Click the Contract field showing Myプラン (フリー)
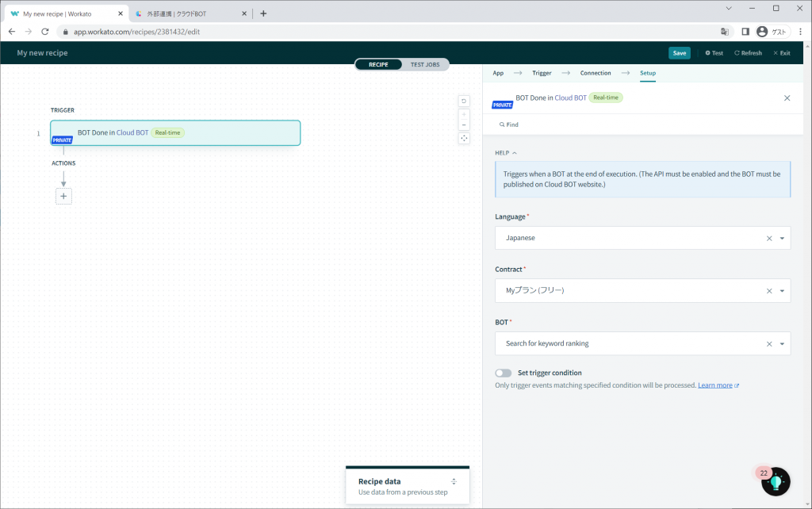Viewport: 812px width, 509px height. click(642, 291)
